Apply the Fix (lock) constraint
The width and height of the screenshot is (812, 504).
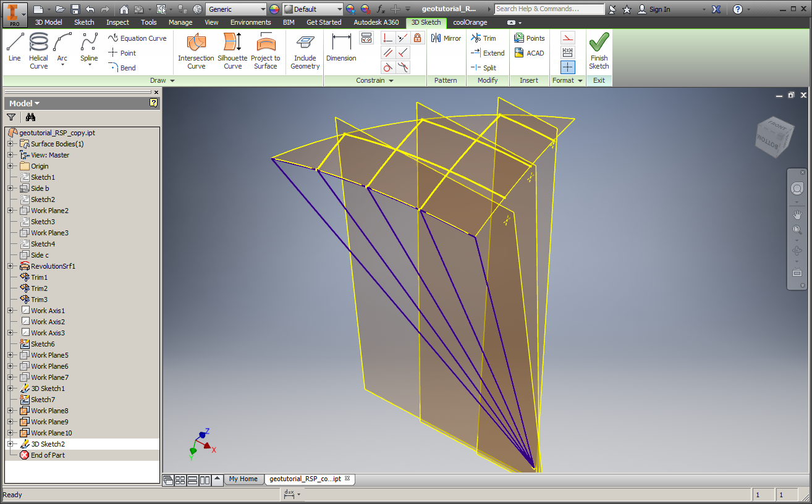[x=418, y=38]
